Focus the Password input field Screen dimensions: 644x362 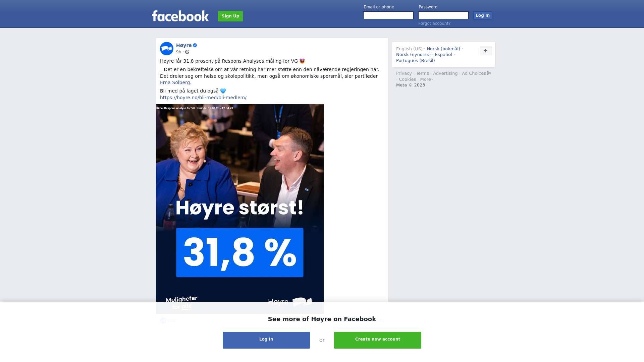pyautogui.click(x=443, y=15)
